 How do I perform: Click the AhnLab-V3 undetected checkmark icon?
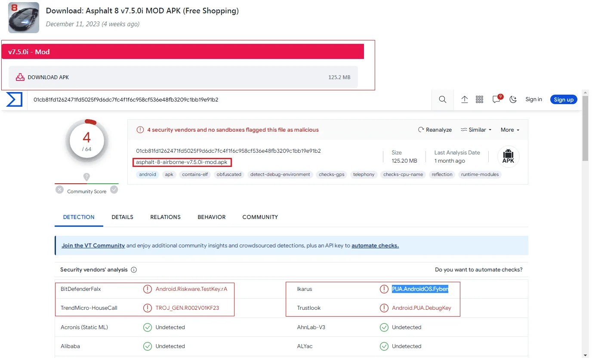click(384, 327)
